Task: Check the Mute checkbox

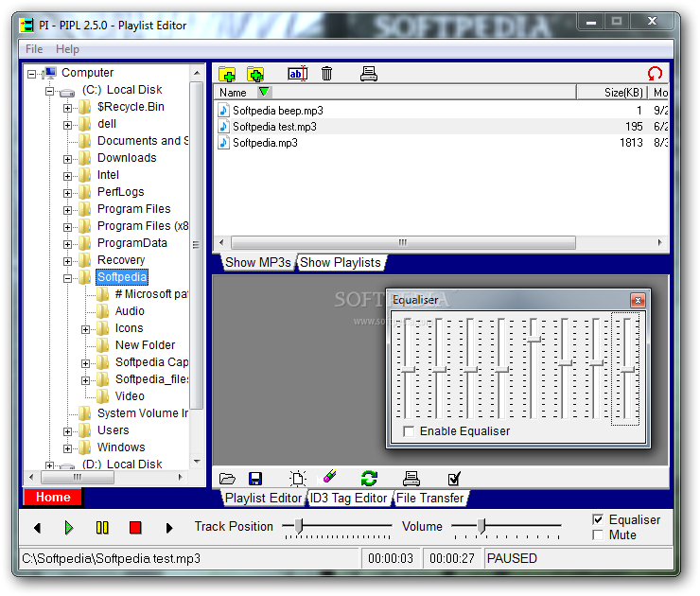Action: click(598, 535)
